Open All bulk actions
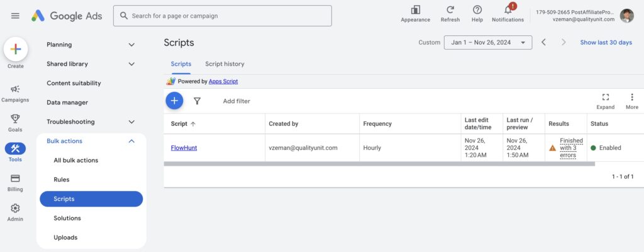 [x=76, y=161]
